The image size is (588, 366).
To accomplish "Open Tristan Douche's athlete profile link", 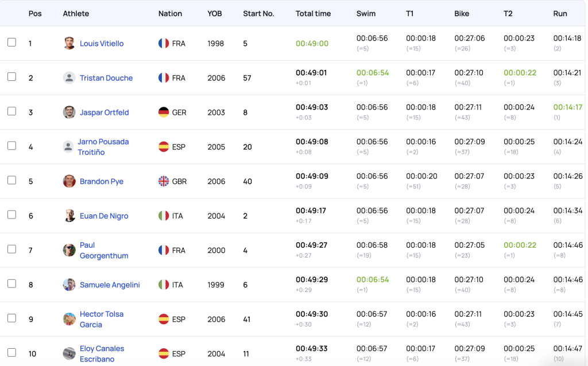I will tap(106, 78).
